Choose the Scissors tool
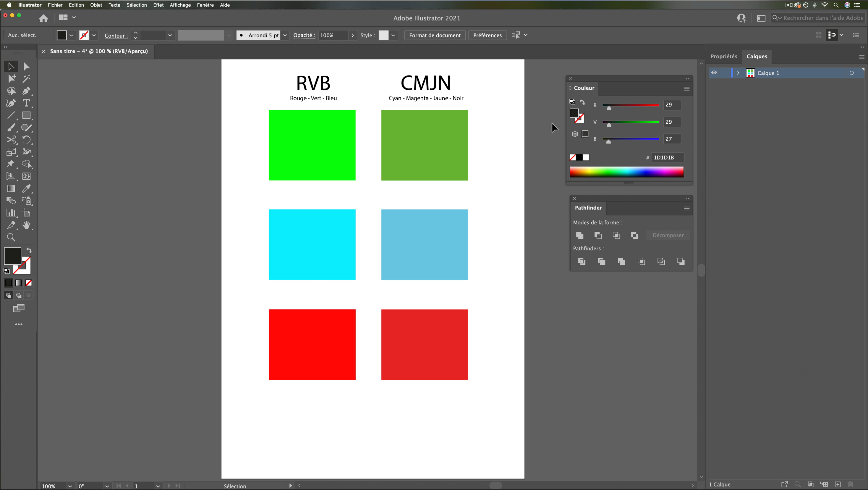The width and height of the screenshot is (868, 490). coord(11,140)
